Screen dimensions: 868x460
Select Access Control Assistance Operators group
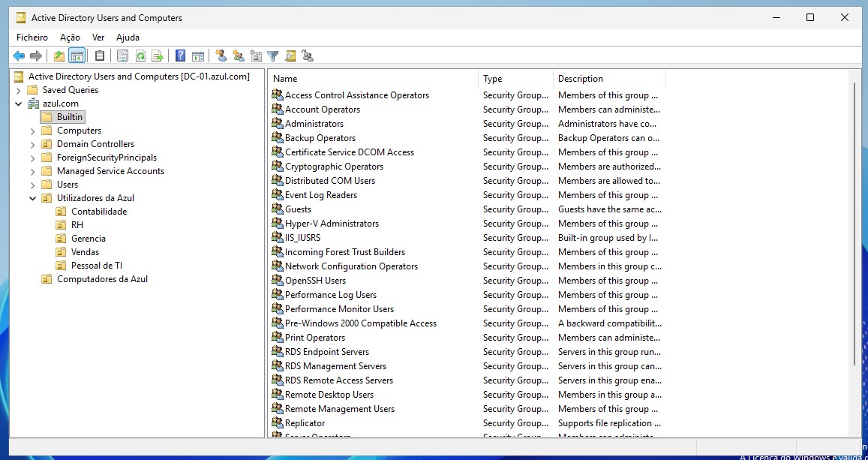point(357,95)
